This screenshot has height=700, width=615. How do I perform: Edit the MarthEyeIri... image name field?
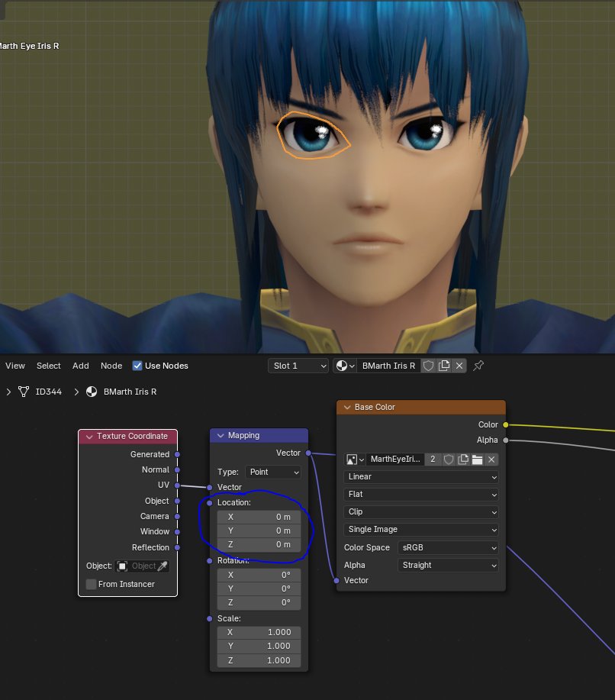395,460
